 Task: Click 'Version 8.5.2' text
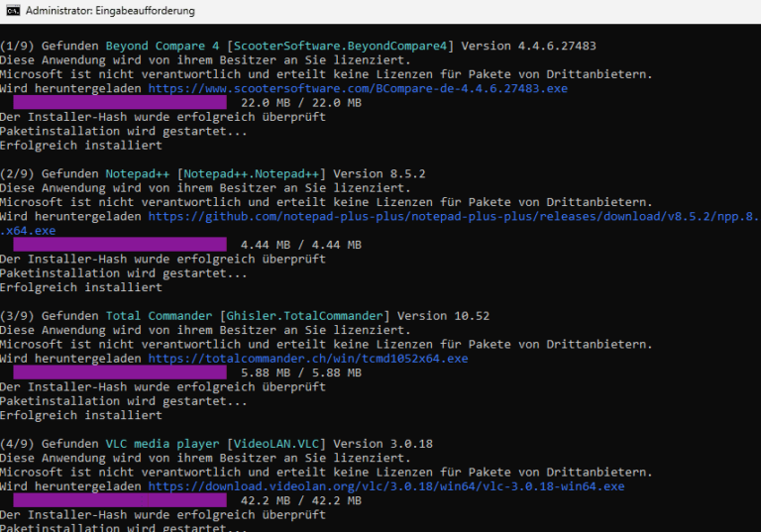click(x=380, y=173)
